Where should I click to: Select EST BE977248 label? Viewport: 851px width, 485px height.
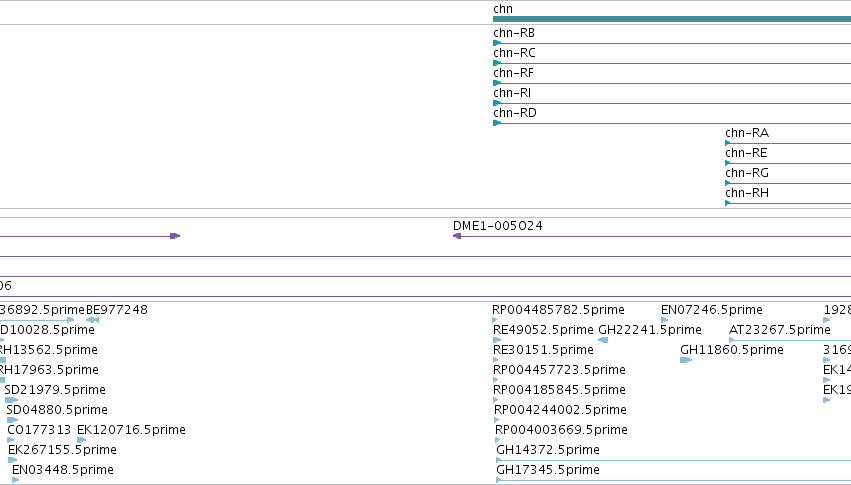[117, 310]
